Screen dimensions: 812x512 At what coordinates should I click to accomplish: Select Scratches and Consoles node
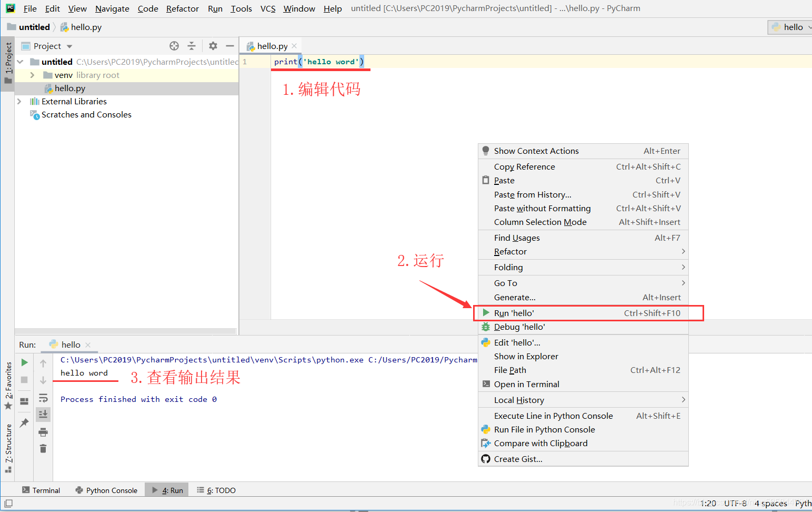86,114
